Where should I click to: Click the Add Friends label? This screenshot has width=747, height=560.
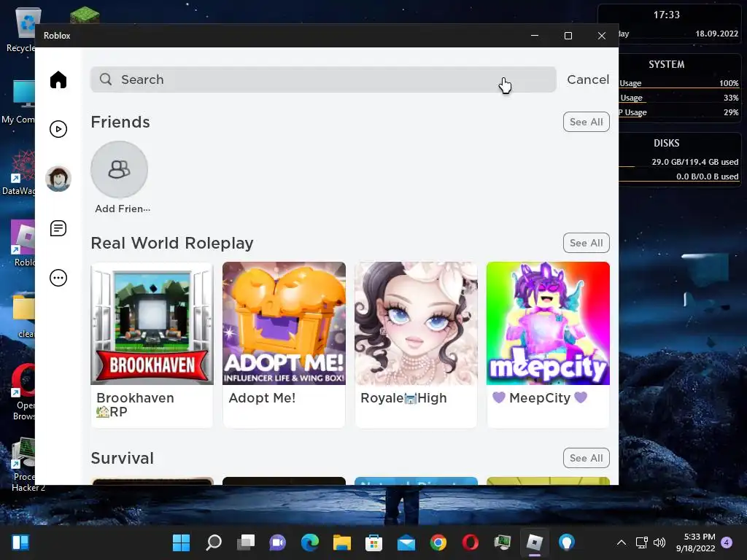point(123,209)
